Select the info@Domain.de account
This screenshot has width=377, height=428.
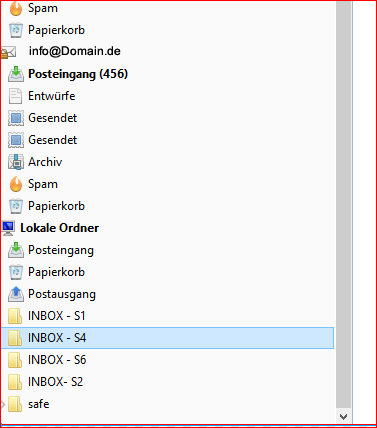tap(74, 51)
